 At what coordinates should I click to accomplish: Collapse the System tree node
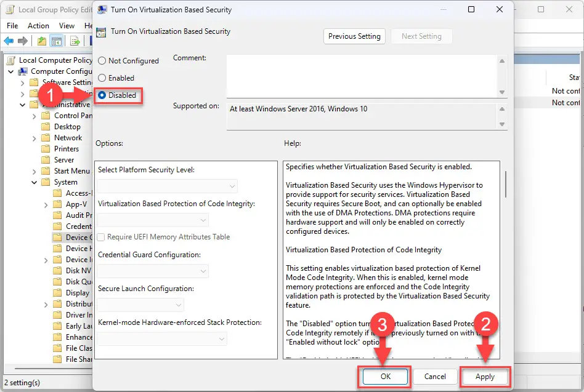tap(34, 182)
